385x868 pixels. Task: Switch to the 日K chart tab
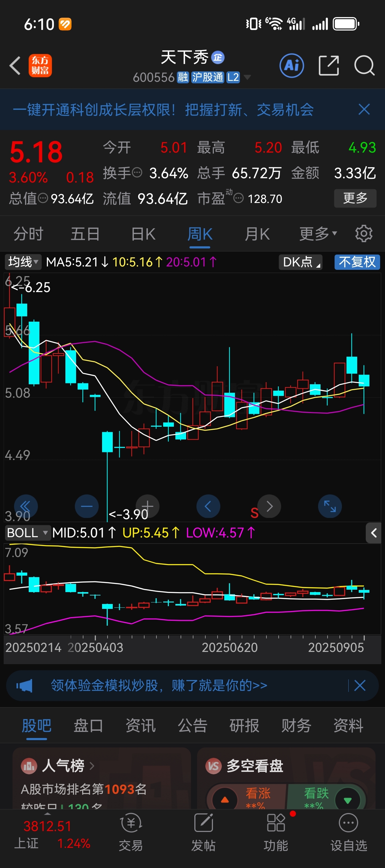143,234
